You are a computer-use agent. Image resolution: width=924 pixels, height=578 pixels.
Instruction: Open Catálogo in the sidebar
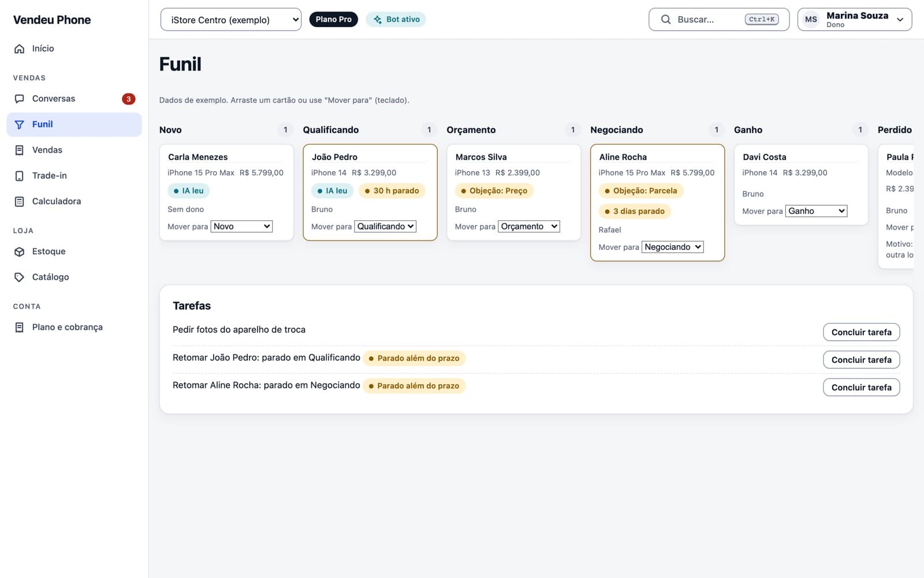74,277
